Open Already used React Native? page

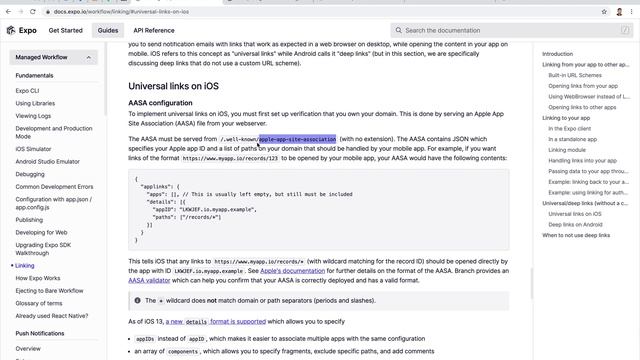tap(51, 316)
